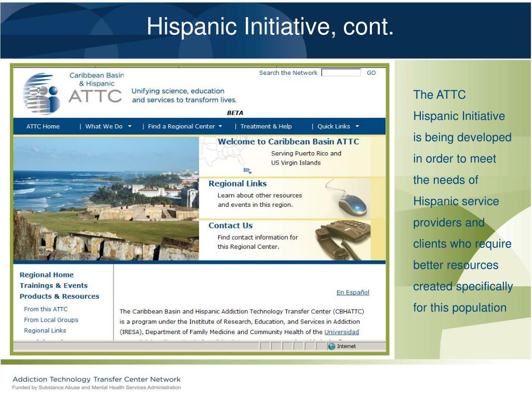Image resolution: width=532 pixels, height=399 pixels.
Task: Select Regional Links sidebar sublink
Action: 45,330
